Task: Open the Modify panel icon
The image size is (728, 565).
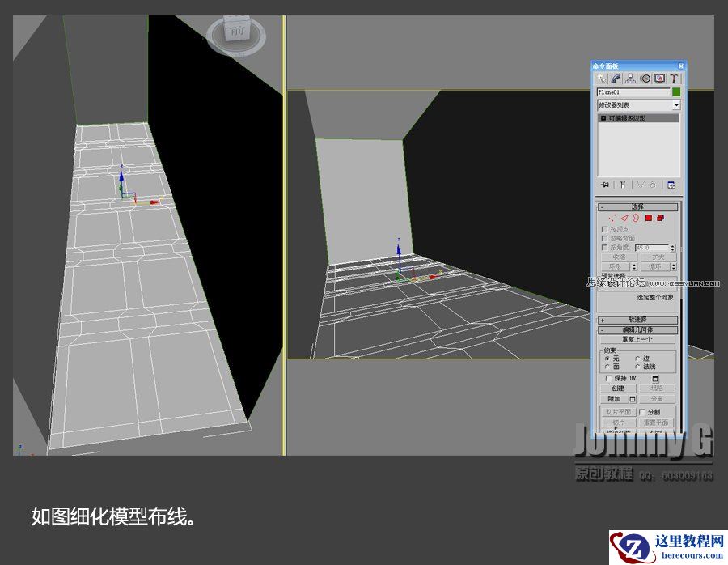Action: click(616, 79)
